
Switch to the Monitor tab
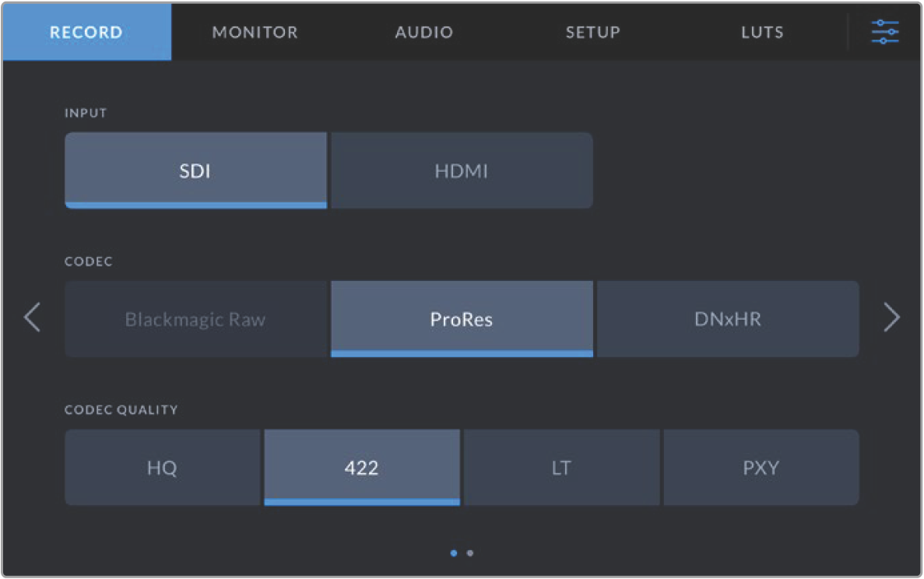tap(255, 32)
